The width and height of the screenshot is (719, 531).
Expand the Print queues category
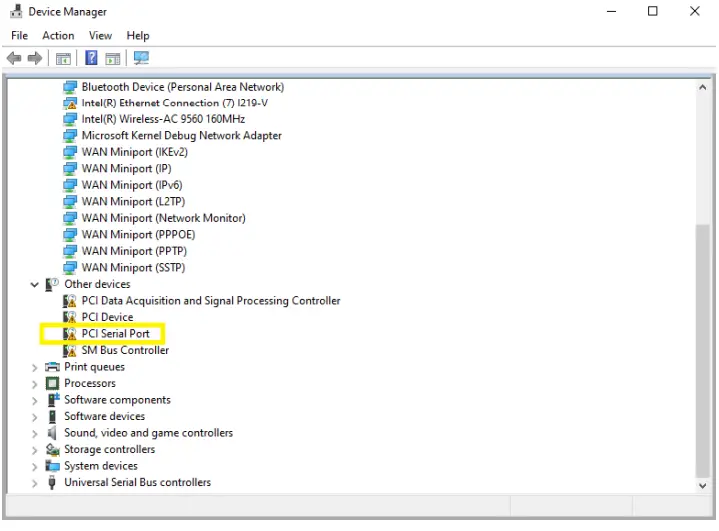point(34,367)
